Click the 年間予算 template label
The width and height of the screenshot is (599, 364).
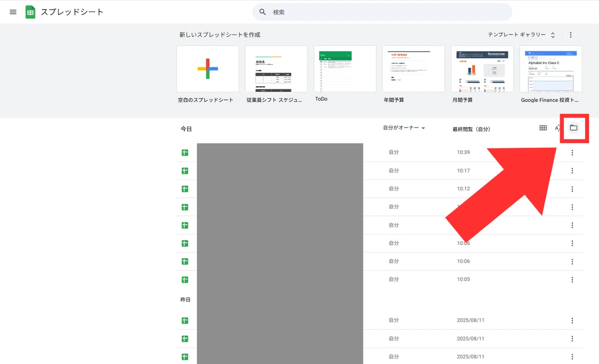(394, 100)
